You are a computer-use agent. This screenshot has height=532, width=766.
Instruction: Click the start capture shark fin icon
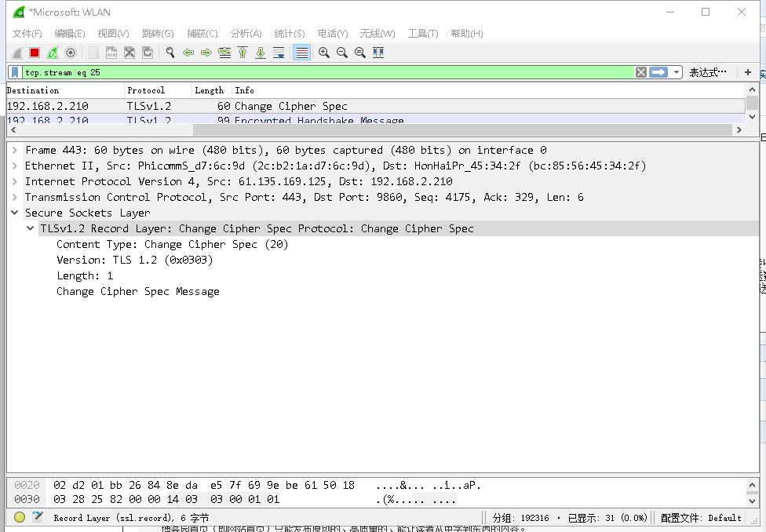point(17,53)
